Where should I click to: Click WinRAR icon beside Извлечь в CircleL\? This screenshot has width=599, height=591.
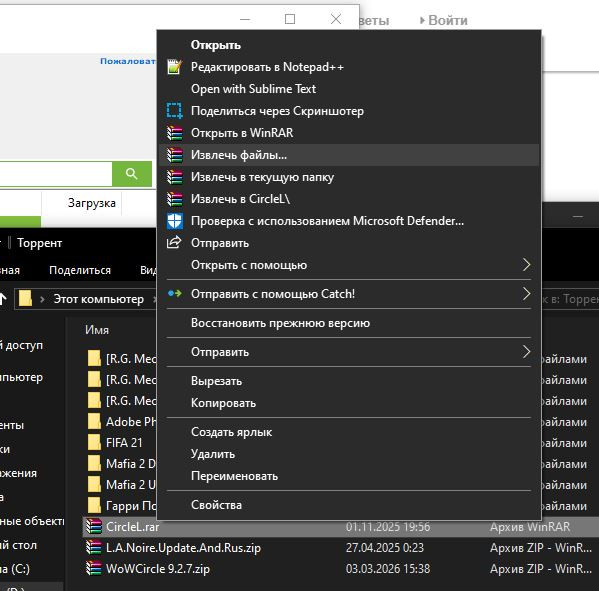[175, 199]
